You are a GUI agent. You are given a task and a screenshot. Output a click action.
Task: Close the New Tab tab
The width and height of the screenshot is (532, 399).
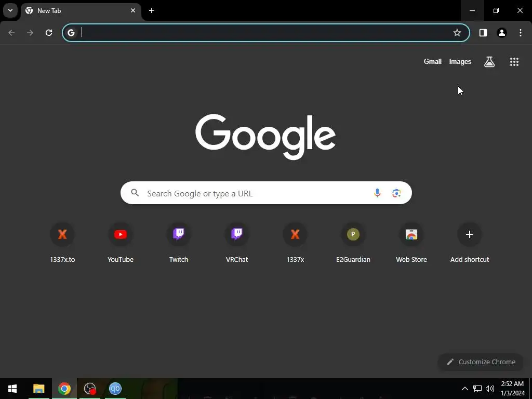(x=133, y=10)
